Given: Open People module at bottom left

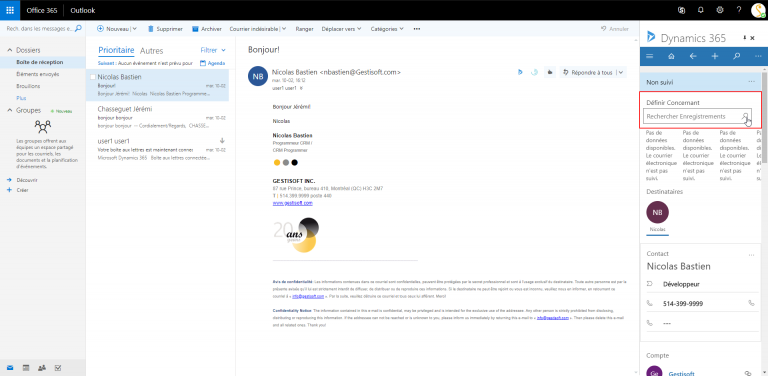Looking at the screenshot, I should pyautogui.click(x=42, y=368).
